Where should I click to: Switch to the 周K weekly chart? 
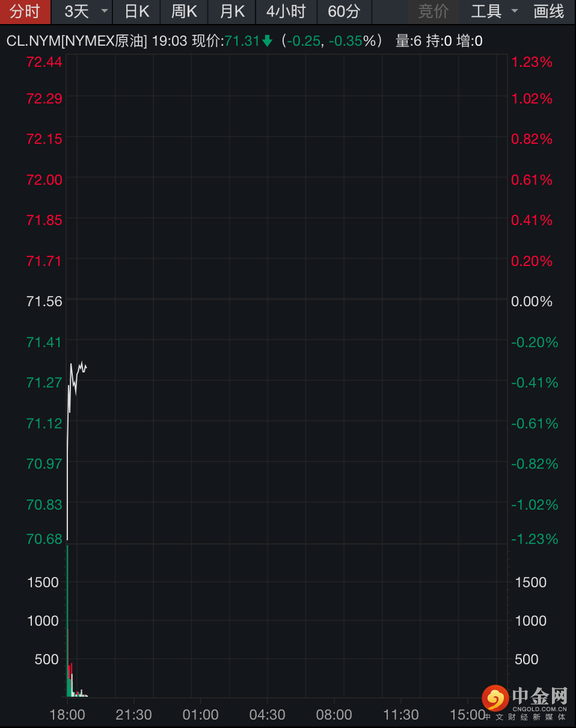184,11
